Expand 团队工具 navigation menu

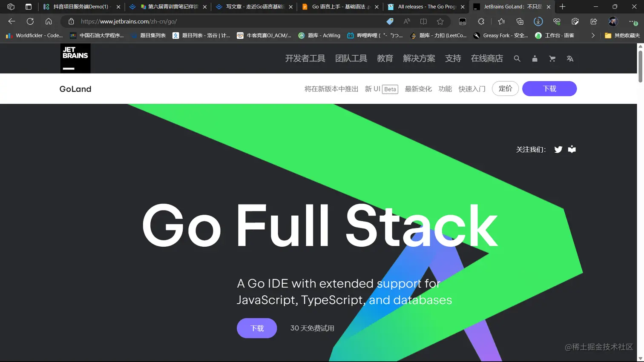click(x=351, y=59)
